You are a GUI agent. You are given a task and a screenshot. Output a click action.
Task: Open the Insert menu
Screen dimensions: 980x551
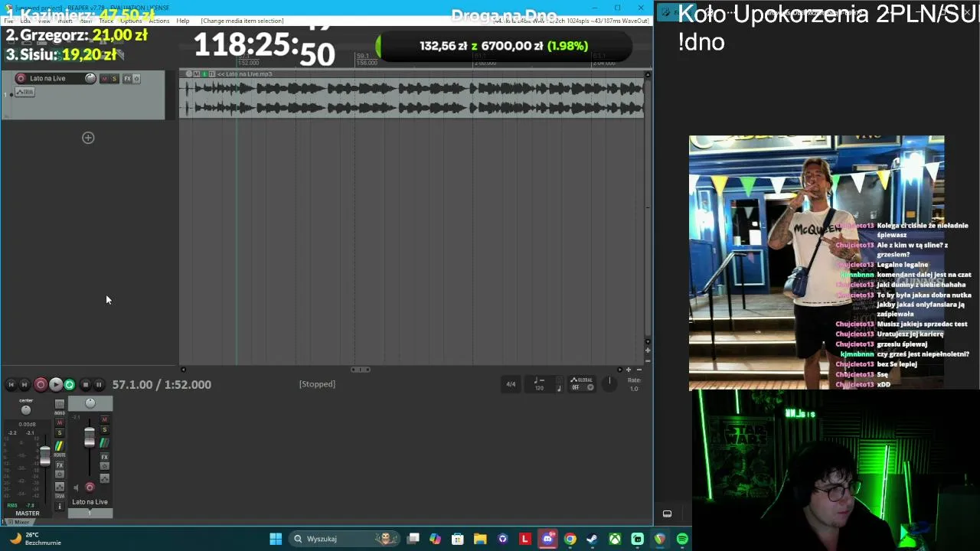tap(64, 21)
